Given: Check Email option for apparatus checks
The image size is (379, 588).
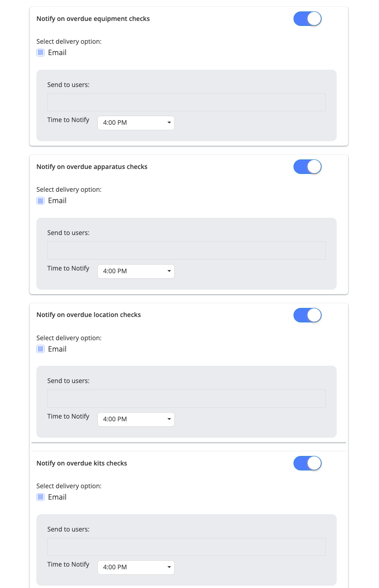Looking at the screenshot, I should [40, 200].
